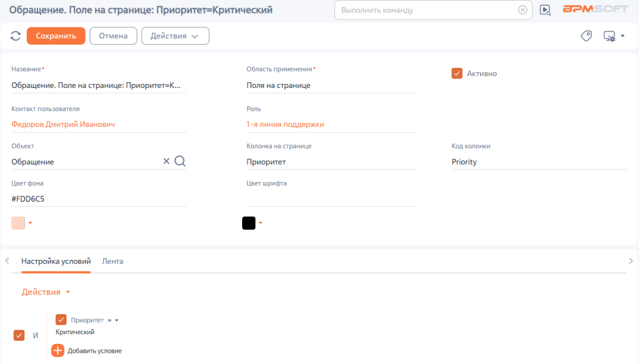
Task: Click the refresh arrows icon
Action: 16,36
